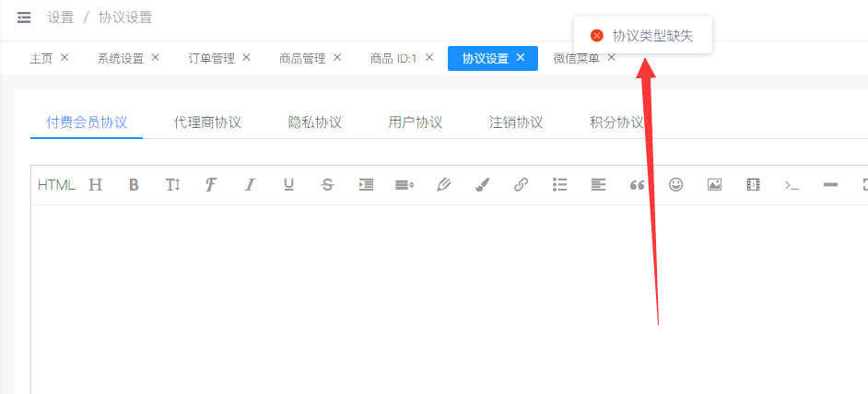Open the text color pen tool

click(443, 185)
